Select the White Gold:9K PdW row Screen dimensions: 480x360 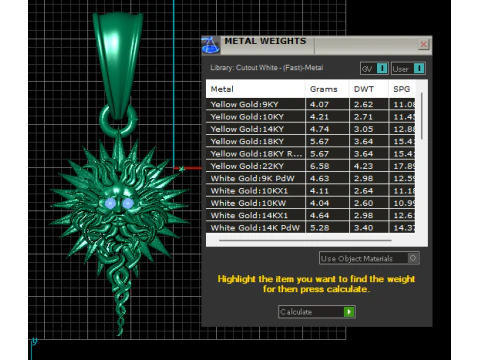(x=310, y=178)
